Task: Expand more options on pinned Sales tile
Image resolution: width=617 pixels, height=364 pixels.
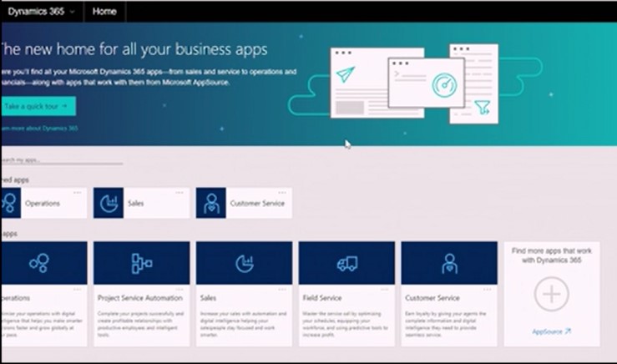Action: [x=180, y=192]
